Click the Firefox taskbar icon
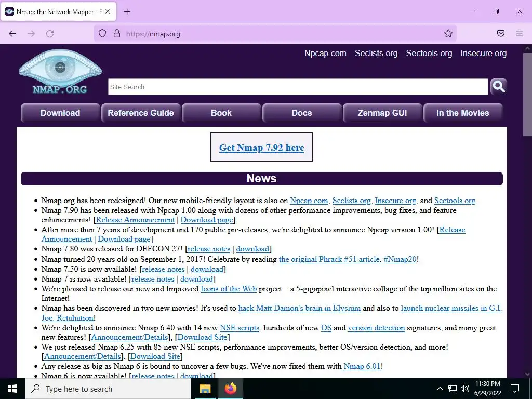Screen dimensions: 532x399 coord(230,389)
